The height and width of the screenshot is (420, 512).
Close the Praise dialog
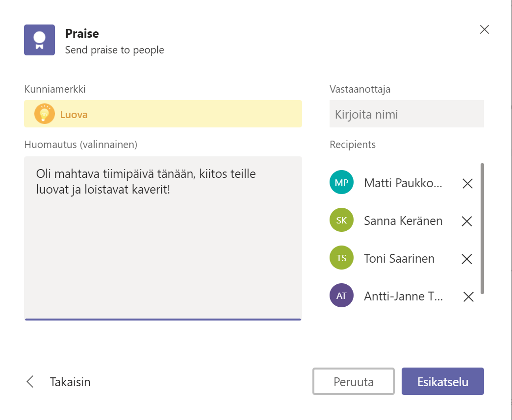(x=484, y=29)
